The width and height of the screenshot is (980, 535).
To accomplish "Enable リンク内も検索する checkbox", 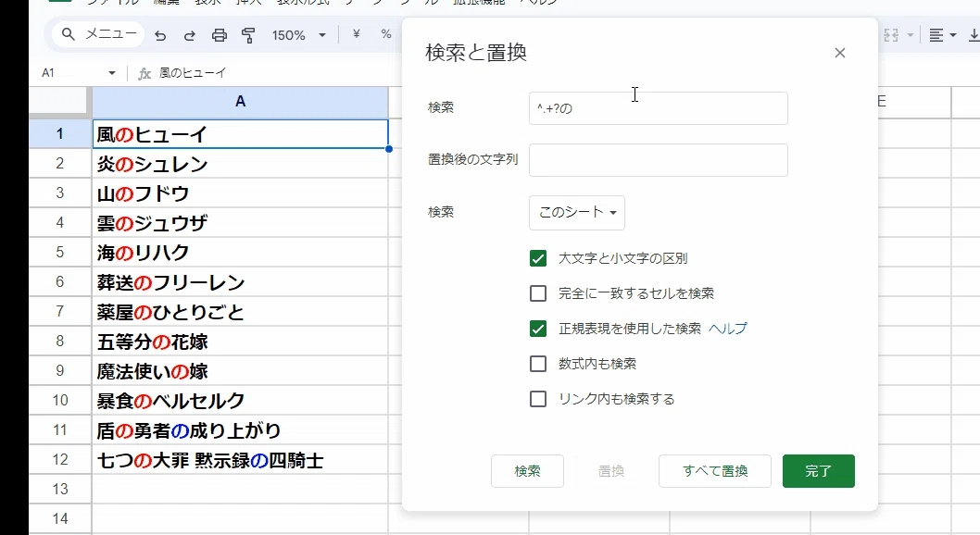I will (x=538, y=399).
